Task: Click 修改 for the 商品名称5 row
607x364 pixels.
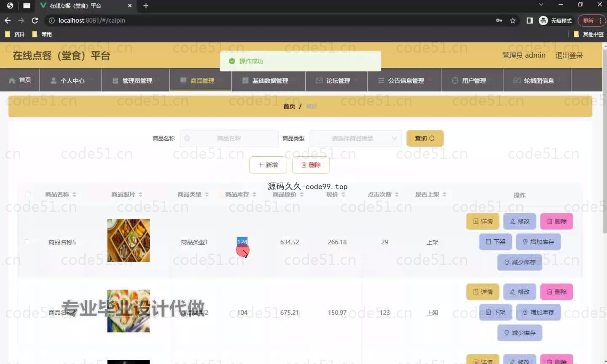Action: coord(520,221)
